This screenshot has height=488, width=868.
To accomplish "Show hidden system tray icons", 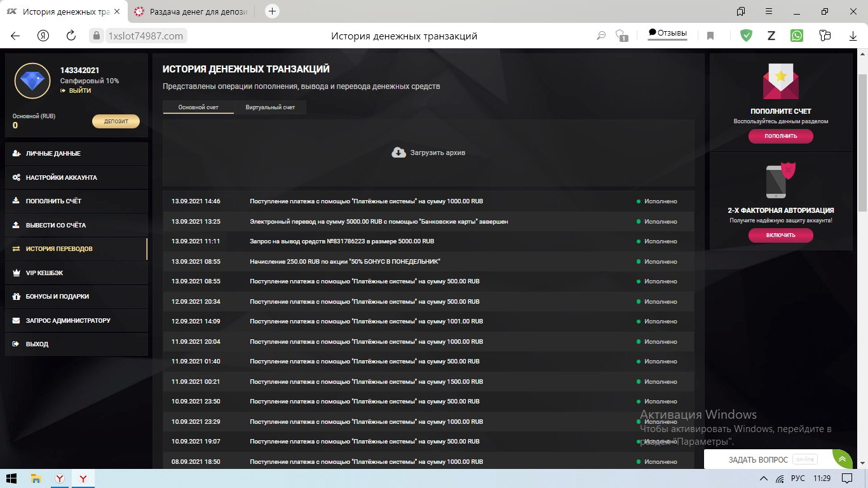I will 764,478.
